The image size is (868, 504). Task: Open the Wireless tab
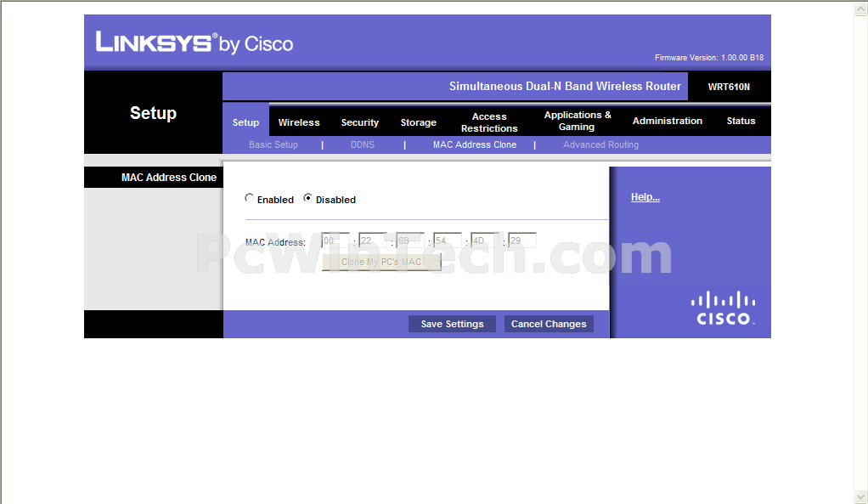[x=299, y=122]
